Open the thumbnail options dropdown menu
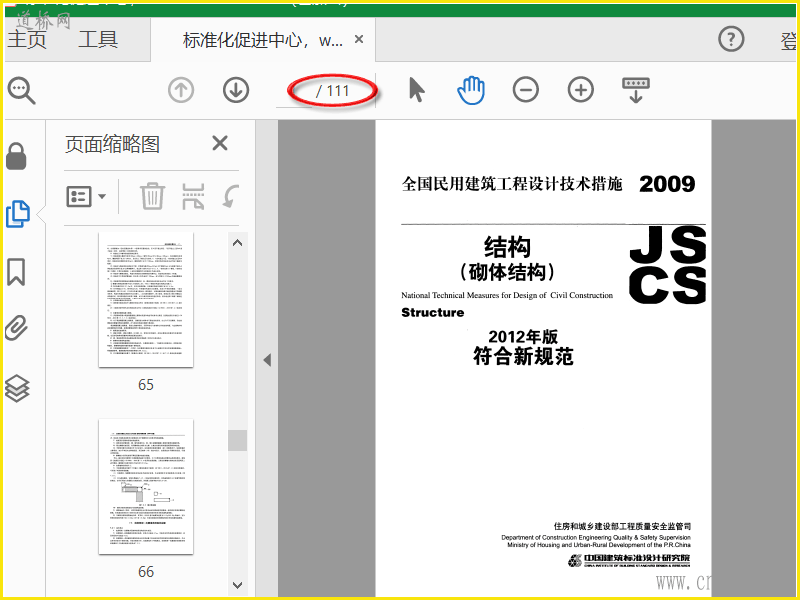This screenshot has width=800, height=600. 86,196
